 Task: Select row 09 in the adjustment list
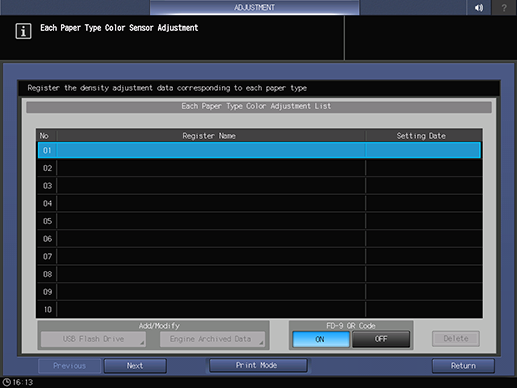click(x=259, y=292)
